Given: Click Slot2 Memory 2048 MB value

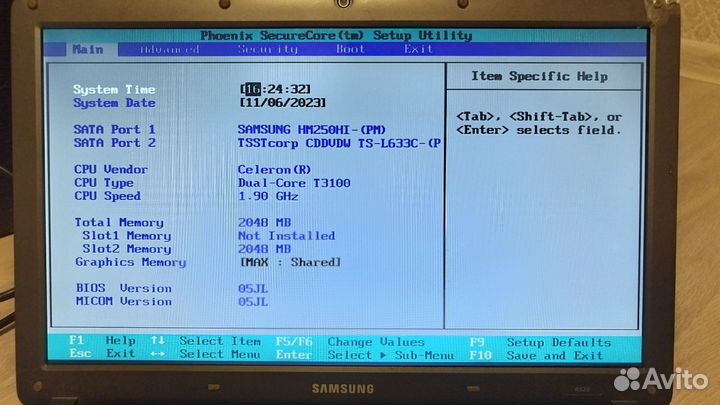Looking at the screenshot, I should [x=264, y=249].
